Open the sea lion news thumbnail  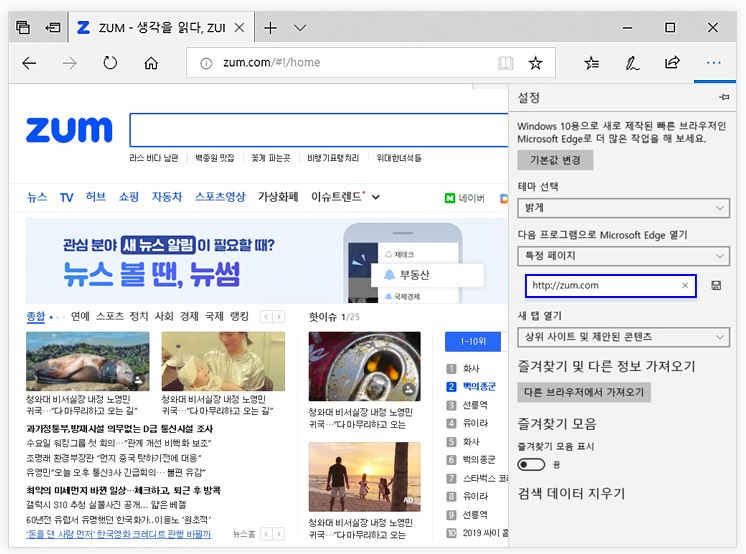[88, 361]
